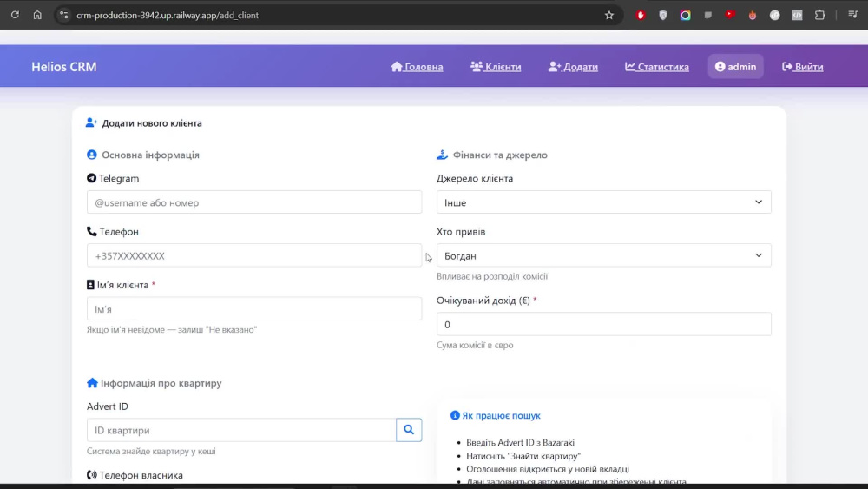Click the text "Система знайде квартиру у кеші"
The height and width of the screenshot is (489, 868).
pos(151,451)
